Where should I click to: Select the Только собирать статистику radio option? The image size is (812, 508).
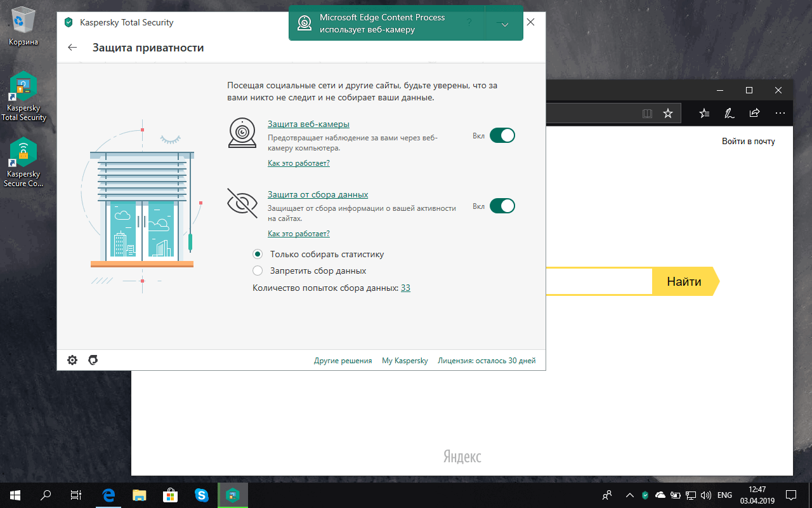[258, 254]
